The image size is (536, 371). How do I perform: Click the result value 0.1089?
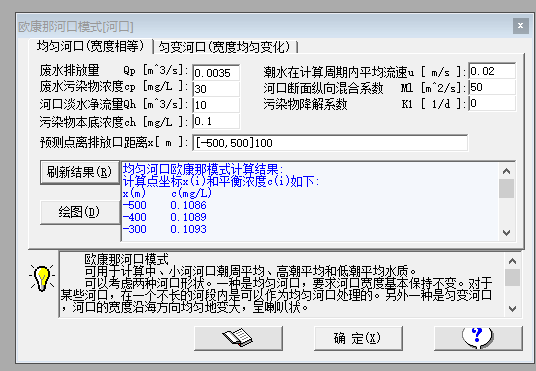188,217
